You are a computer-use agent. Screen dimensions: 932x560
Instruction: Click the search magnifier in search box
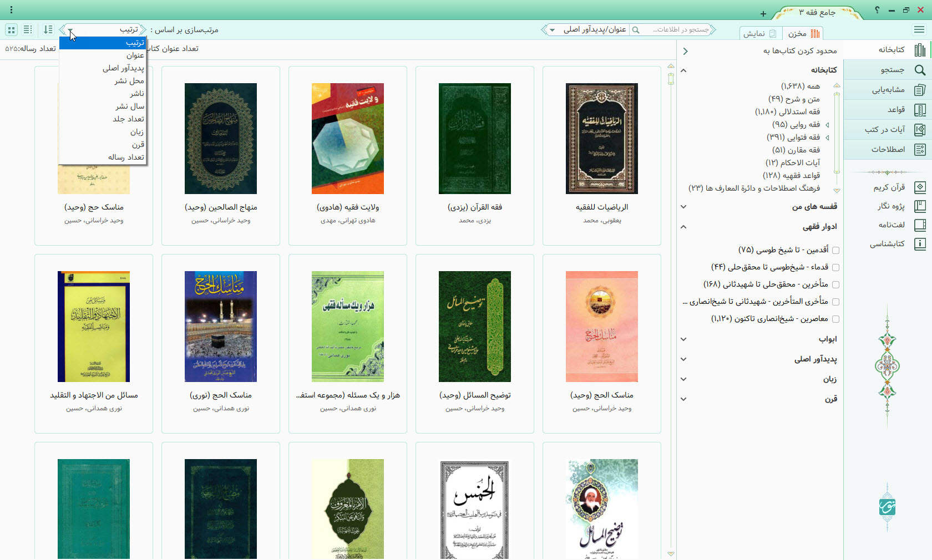[x=636, y=30]
